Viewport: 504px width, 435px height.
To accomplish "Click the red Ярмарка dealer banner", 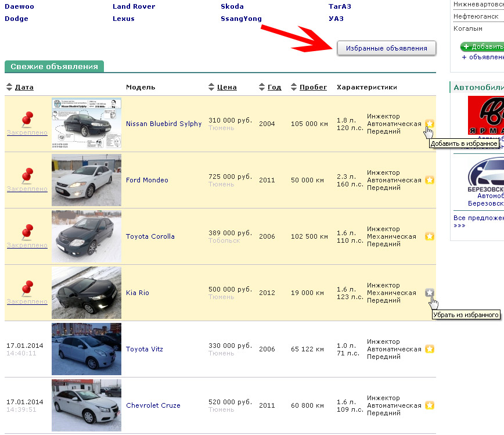I will coord(486,116).
